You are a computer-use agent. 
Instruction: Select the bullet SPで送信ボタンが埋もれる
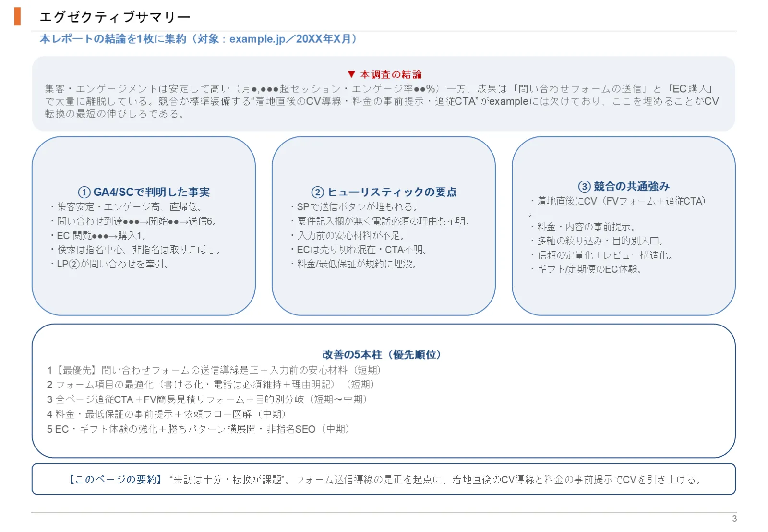pyautogui.click(x=354, y=207)
